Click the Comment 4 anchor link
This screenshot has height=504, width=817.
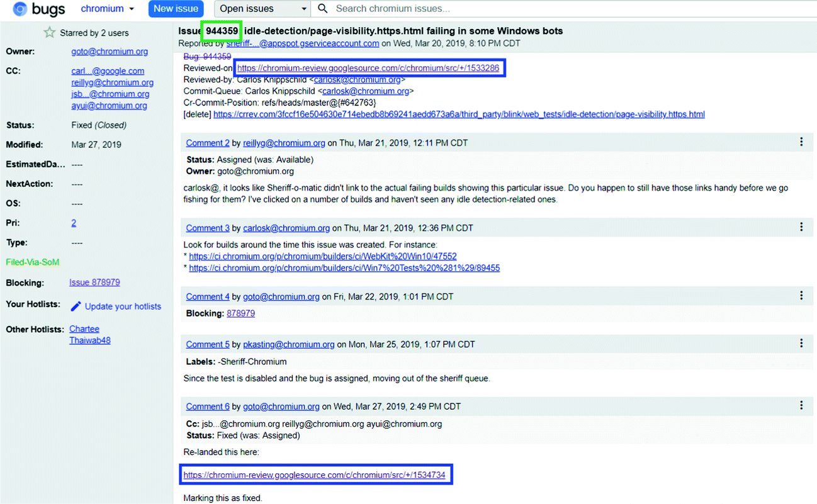point(208,296)
